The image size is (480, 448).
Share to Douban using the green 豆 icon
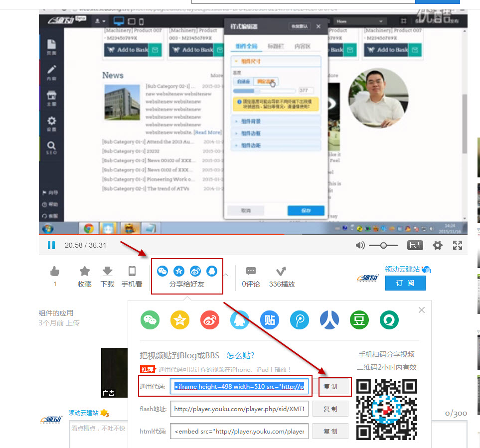click(359, 320)
